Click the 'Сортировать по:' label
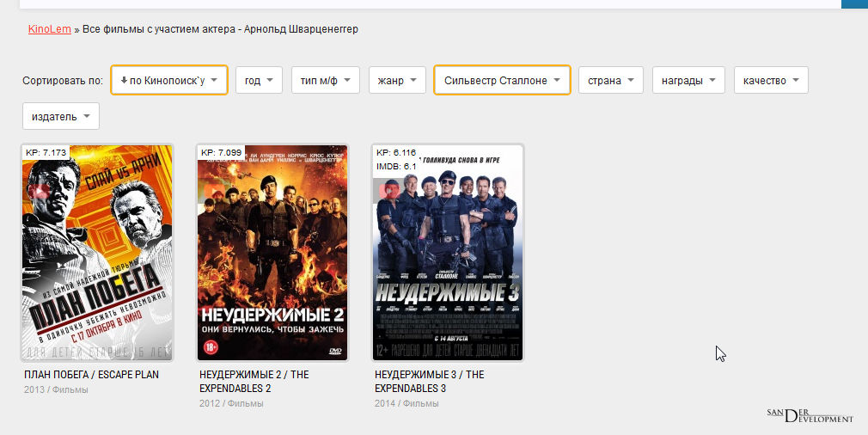The image size is (868, 435). (63, 81)
